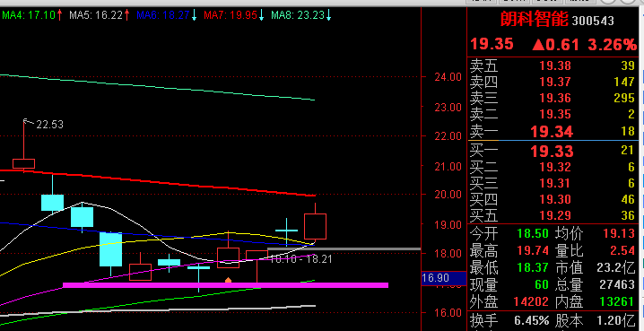The height and width of the screenshot is (331, 644).
Task: Click the MA8 23.23 indicator label
Action: 301,15
